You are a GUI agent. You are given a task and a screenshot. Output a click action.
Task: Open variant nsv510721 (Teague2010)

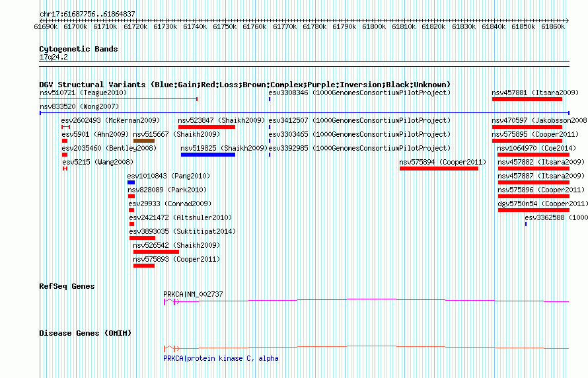(x=83, y=93)
